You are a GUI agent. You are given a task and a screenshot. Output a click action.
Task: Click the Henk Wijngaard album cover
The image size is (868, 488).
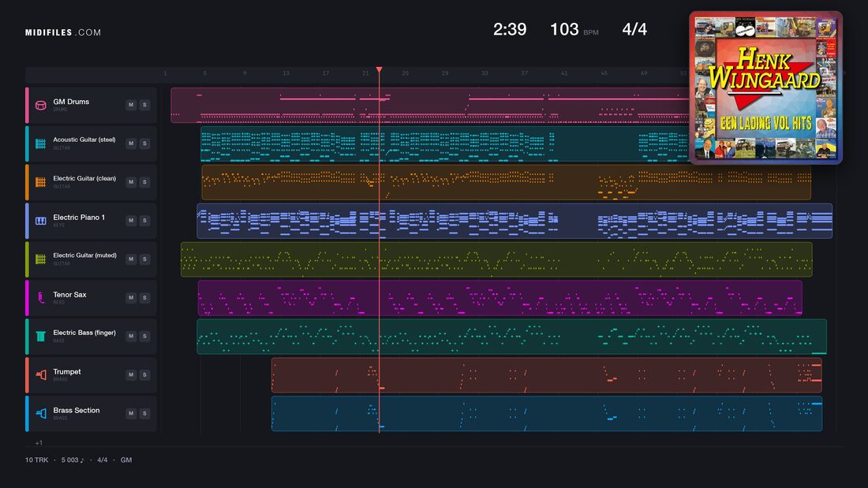[765, 88]
